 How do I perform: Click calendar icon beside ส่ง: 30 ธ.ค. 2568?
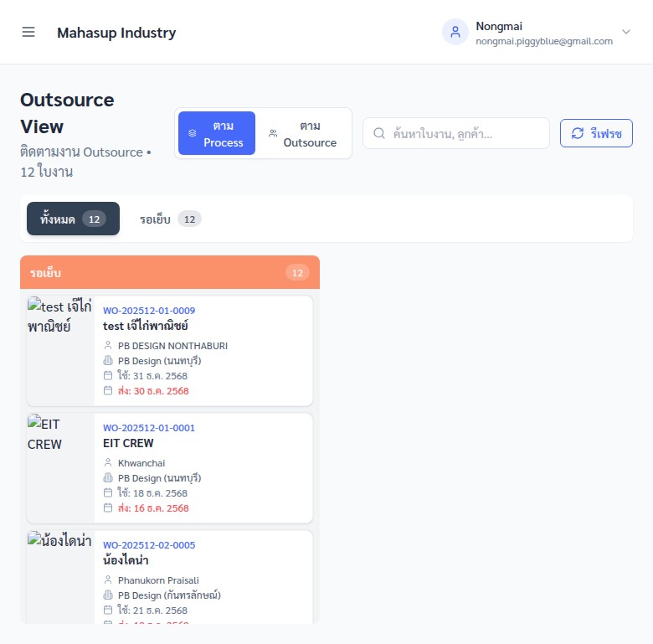(108, 391)
